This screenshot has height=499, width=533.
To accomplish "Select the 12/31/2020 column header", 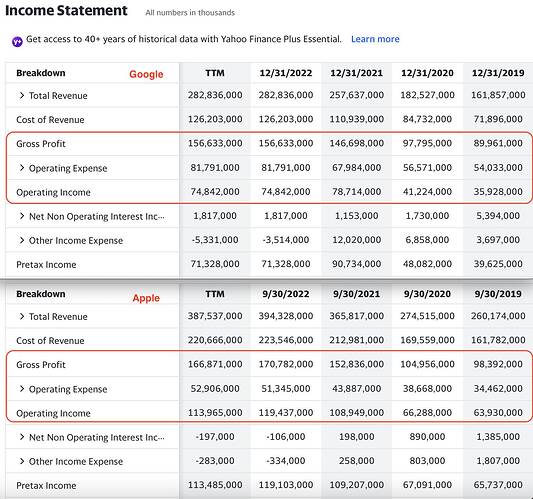I will [427, 73].
